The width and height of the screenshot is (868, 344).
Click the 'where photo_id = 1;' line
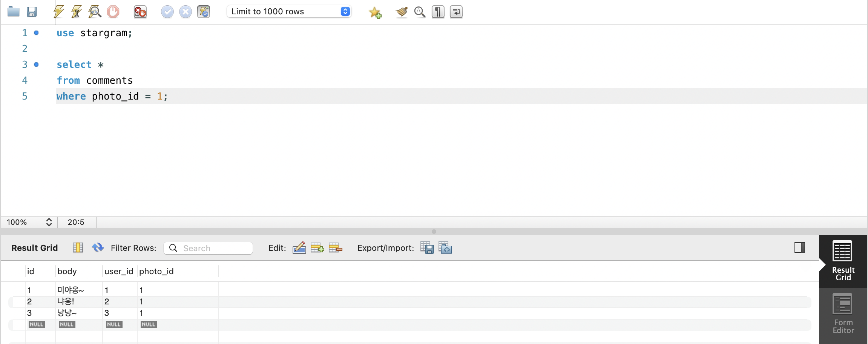tap(112, 96)
